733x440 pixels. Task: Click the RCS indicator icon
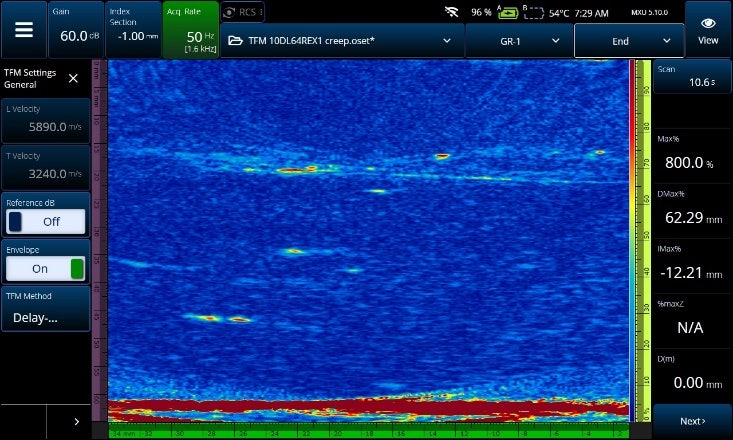pos(230,12)
